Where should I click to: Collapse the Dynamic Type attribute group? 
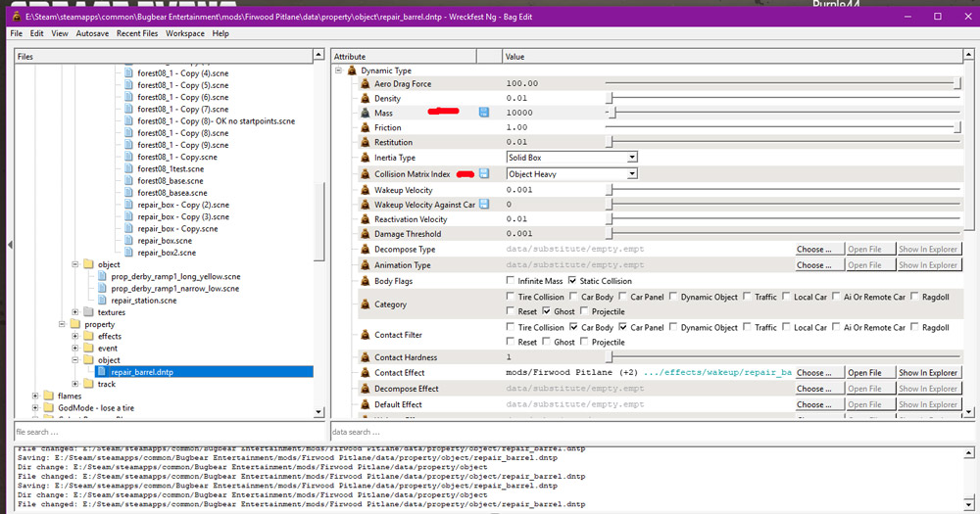pyautogui.click(x=339, y=70)
